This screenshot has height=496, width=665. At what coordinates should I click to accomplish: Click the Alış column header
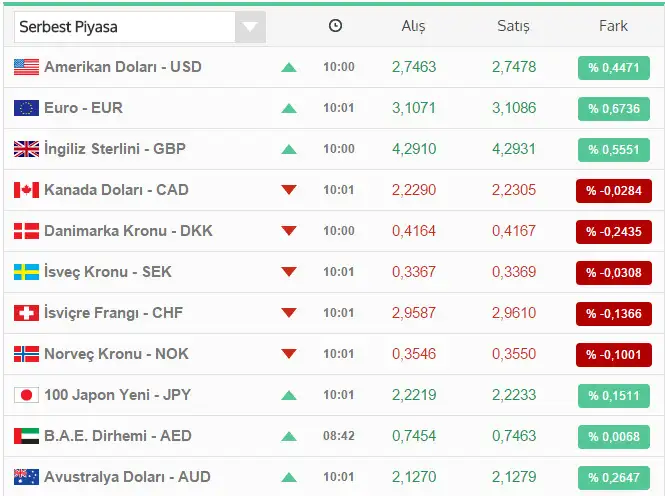[413, 26]
